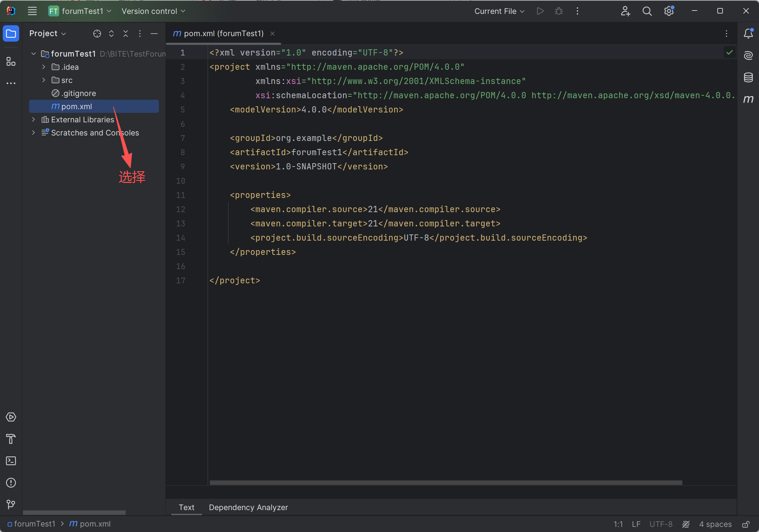Viewport: 759px width, 532px height.
Task: Open the Current File run configuration dropdown
Action: point(499,11)
